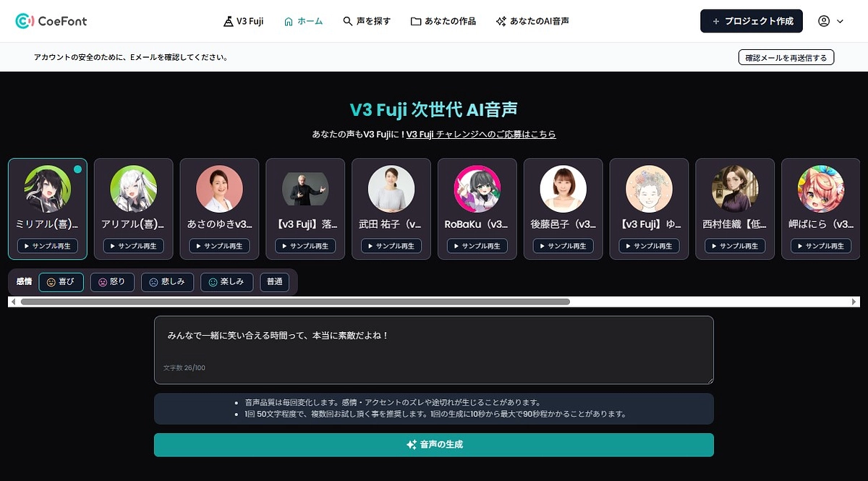
Task: Play sample for 西村佳織 voice
Action: click(x=735, y=246)
